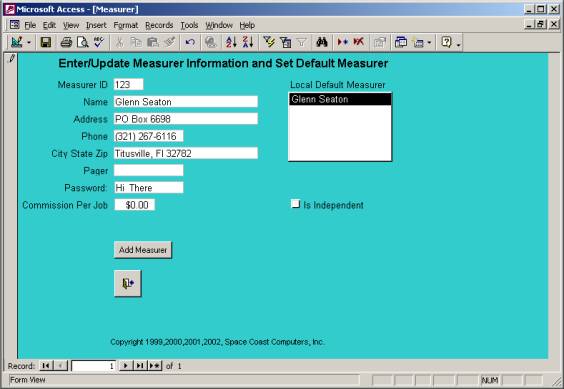Open the File menu

coord(30,25)
